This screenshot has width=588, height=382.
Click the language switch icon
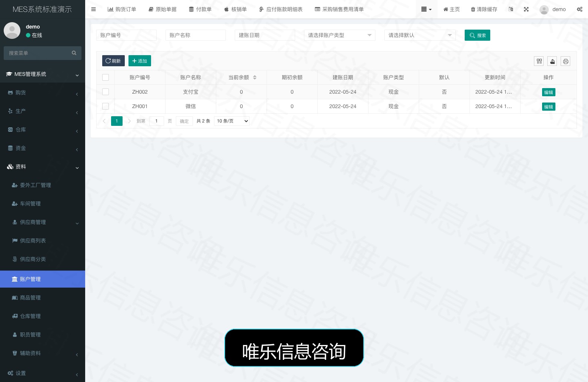point(511,9)
